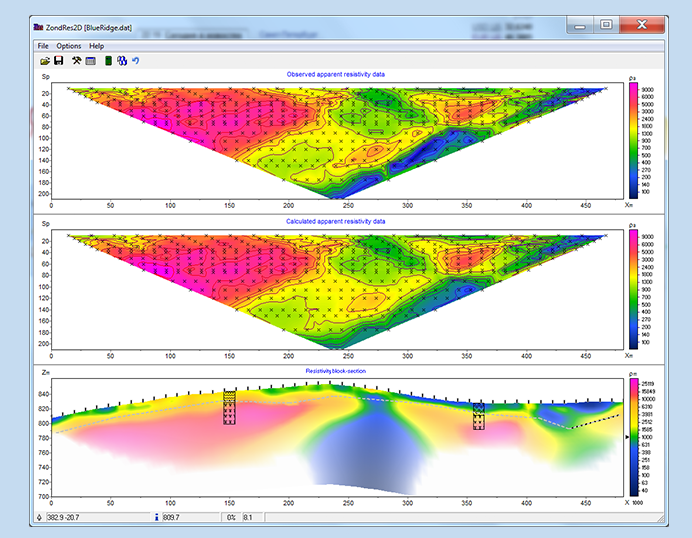Click the calculated apparent resistivity color scale
Screen dimensions: 692x538
coord(633,290)
